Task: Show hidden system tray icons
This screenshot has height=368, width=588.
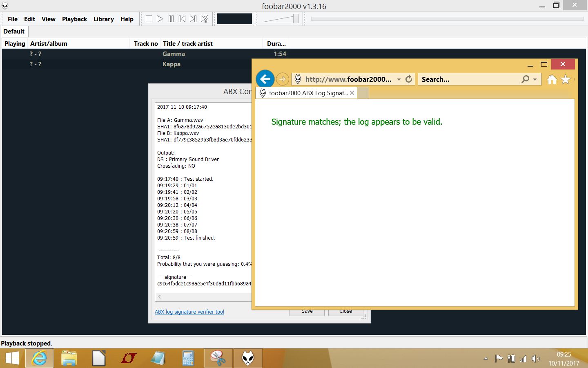Action: pyautogui.click(x=486, y=359)
